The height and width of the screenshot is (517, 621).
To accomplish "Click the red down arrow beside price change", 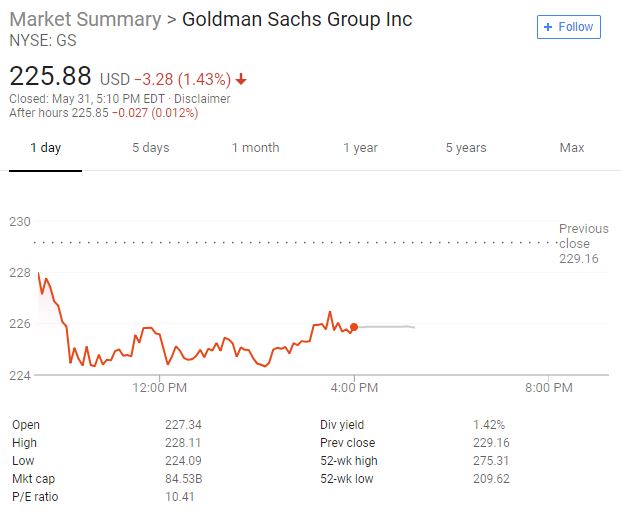I will (x=241, y=79).
